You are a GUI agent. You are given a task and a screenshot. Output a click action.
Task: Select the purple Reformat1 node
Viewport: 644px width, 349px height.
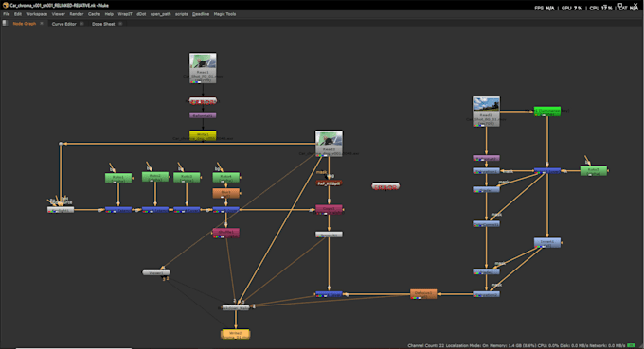click(x=203, y=115)
